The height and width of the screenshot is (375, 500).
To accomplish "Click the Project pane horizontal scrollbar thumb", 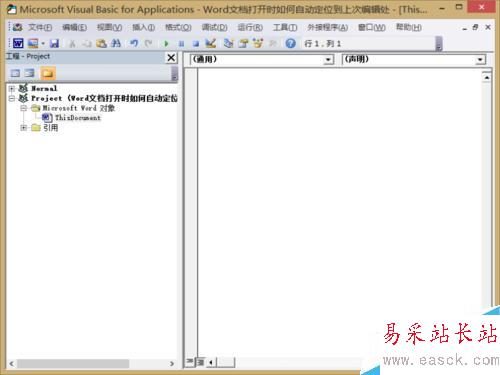I will coord(73,364).
